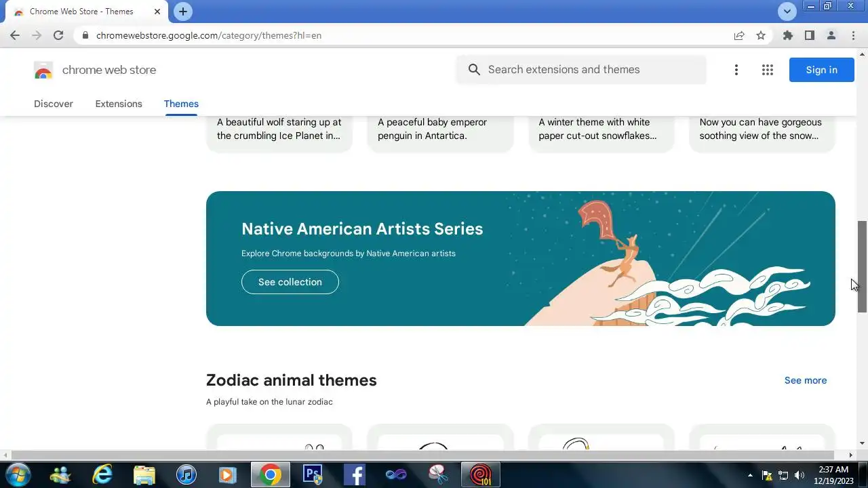
Task: Click the browser Back arrow
Action: (x=15, y=35)
